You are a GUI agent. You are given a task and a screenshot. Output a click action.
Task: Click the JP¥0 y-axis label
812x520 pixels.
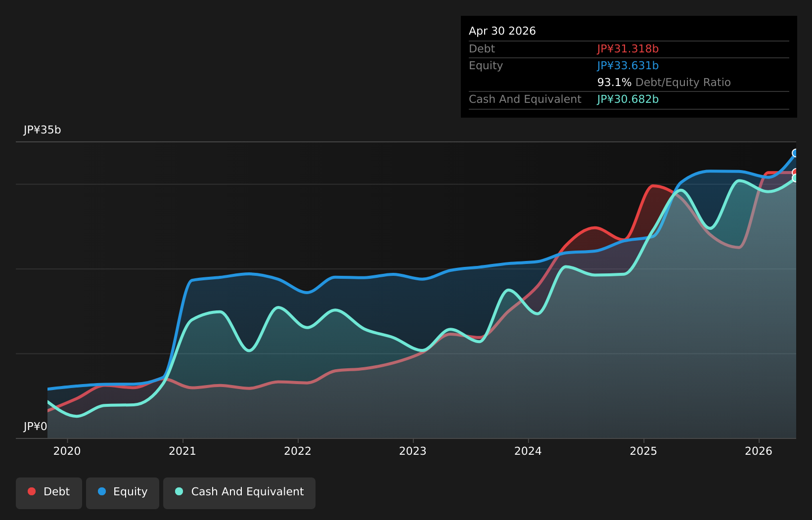pyautogui.click(x=36, y=427)
